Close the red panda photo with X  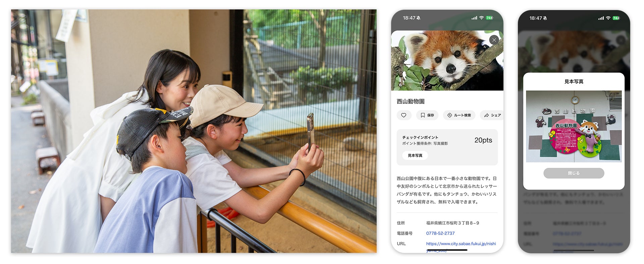[x=494, y=40]
